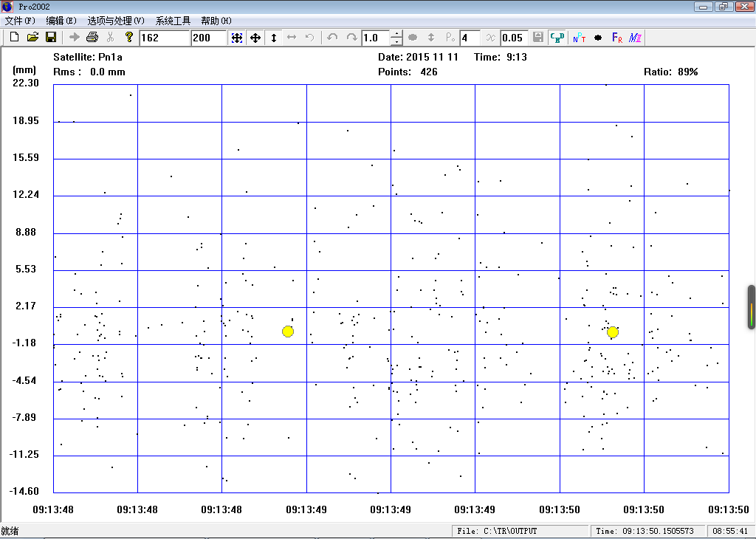Click the 'Satellite: Pn1a' label
The height and width of the screenshot is (539, 756).
pyautogui.click(x=88, y=57)
